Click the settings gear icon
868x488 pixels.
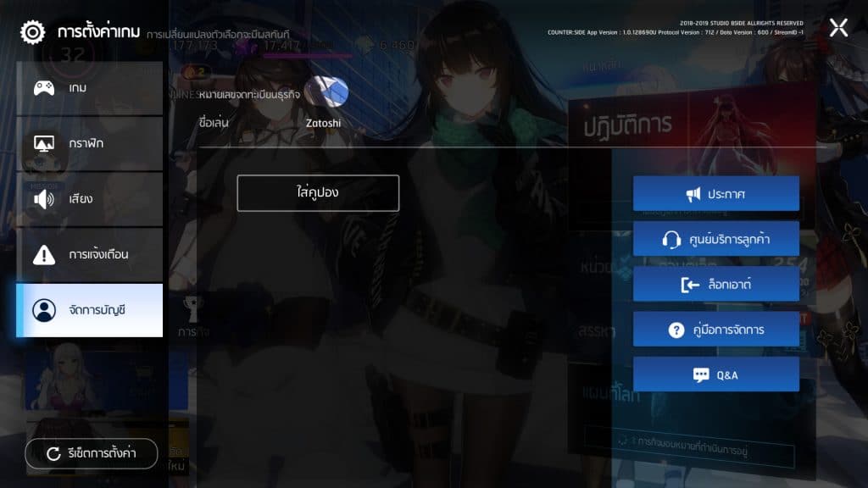click(33, 32)
